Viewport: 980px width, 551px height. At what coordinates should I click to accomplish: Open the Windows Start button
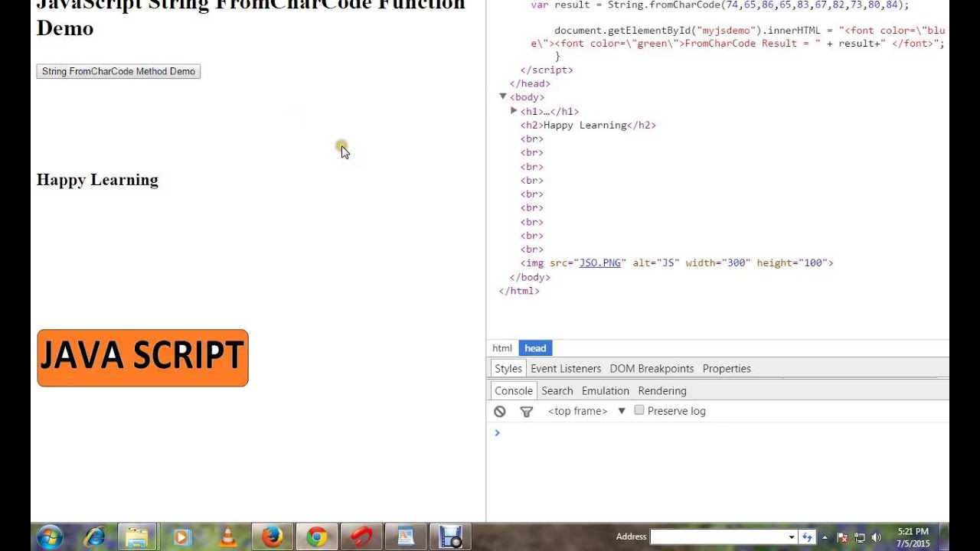(x=50, y=537)
